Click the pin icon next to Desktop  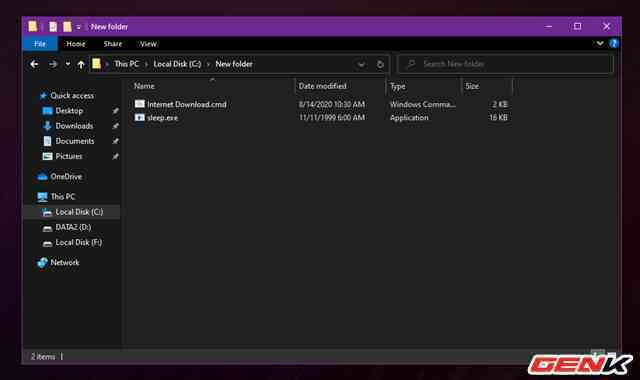(116, 111)
